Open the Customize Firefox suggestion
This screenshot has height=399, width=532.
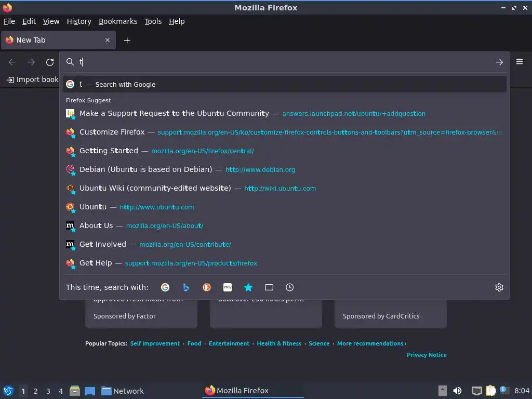[285, 132]
